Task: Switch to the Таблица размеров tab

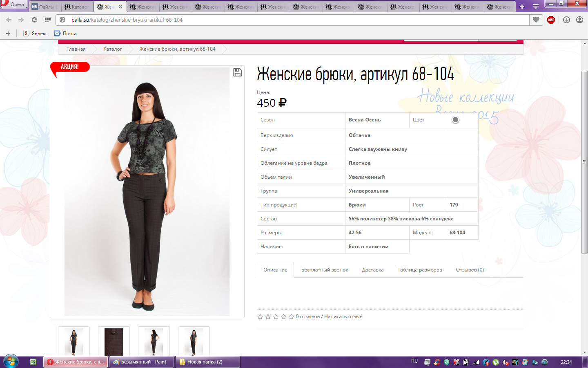Action: 420,270
